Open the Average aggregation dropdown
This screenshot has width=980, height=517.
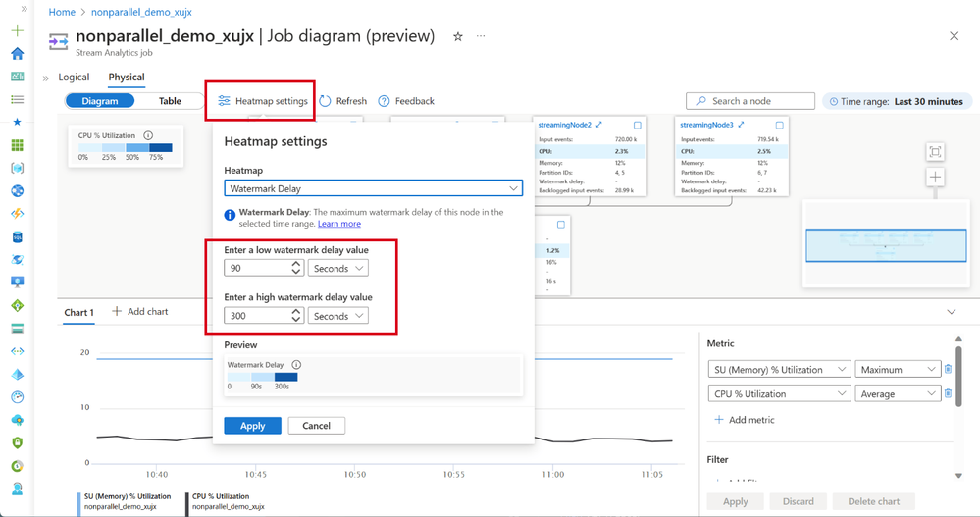(899, 393)
